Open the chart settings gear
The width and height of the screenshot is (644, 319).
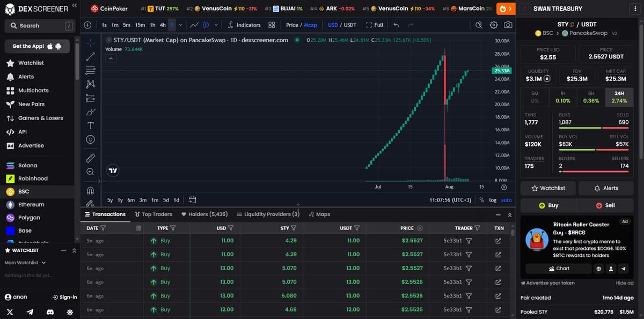494,25
